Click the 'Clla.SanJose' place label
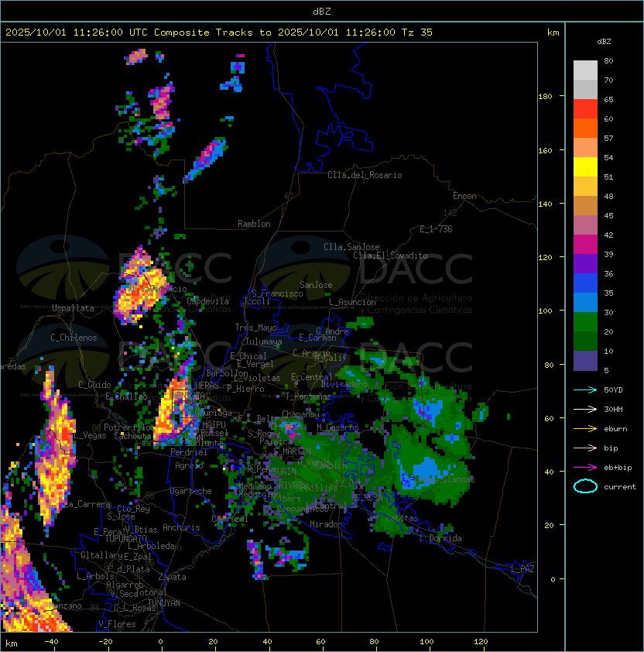Viewport: 644px width, 652px height. (x=351, y=247)
